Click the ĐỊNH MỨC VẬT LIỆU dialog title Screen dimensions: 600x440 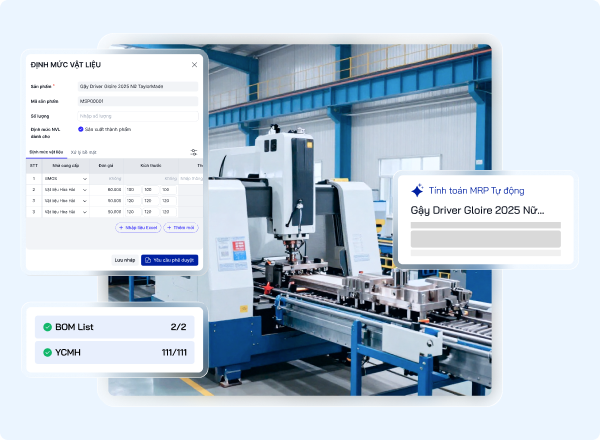click(x=66, y=65)
